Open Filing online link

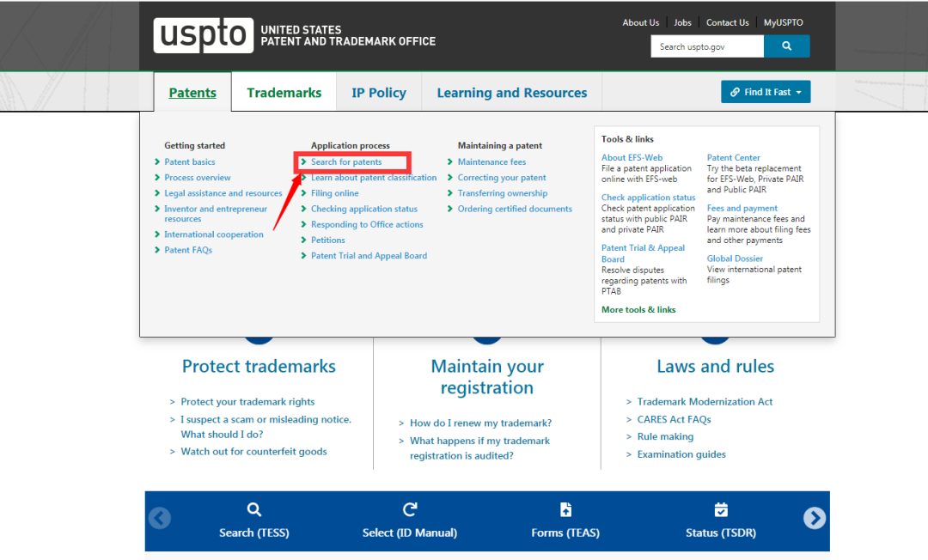(334, 192)
